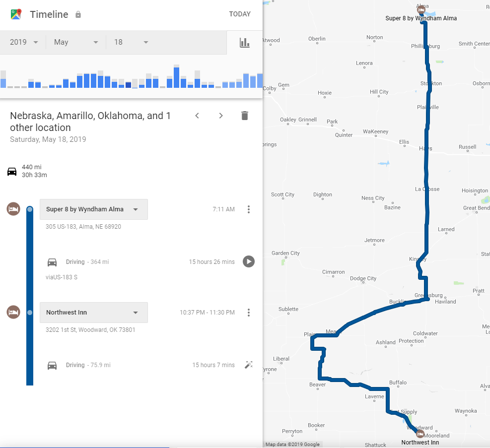Click the "Super 8 by Wyndham Alma" map label
The height and width of the screenshot is (448, 490).
421,18
